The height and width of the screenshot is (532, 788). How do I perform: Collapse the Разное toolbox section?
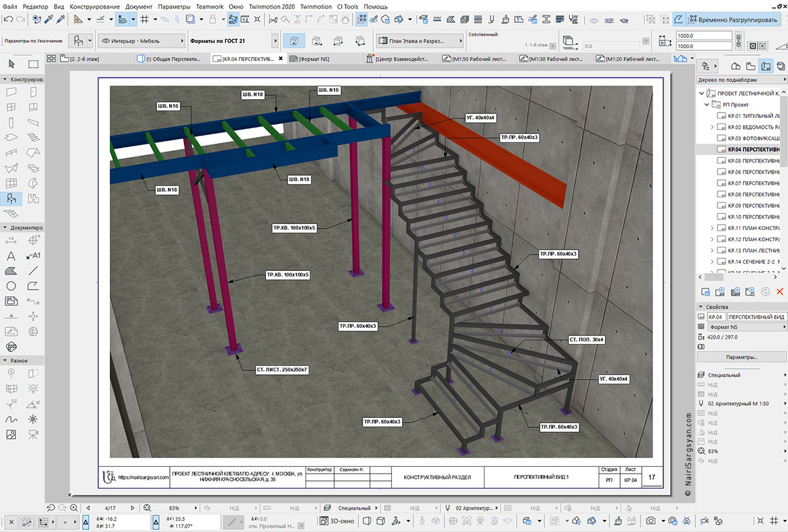[5, 361]
